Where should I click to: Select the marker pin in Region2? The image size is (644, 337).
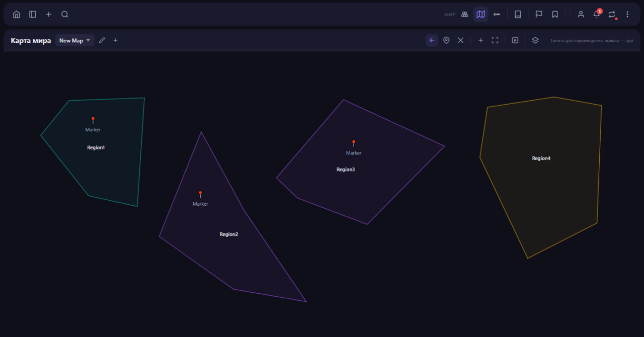pos(200,195)
